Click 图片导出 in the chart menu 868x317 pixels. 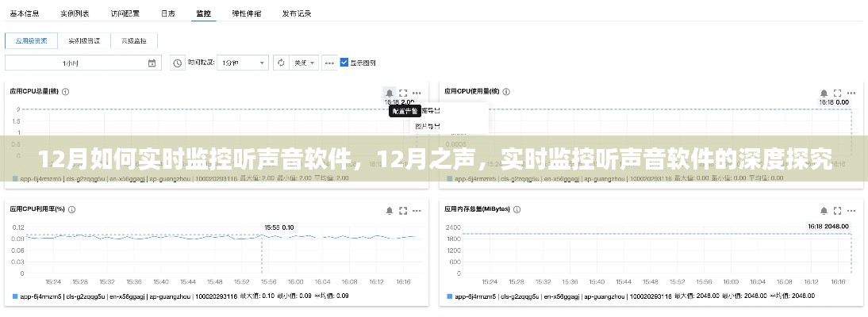[x=427, y=126]
